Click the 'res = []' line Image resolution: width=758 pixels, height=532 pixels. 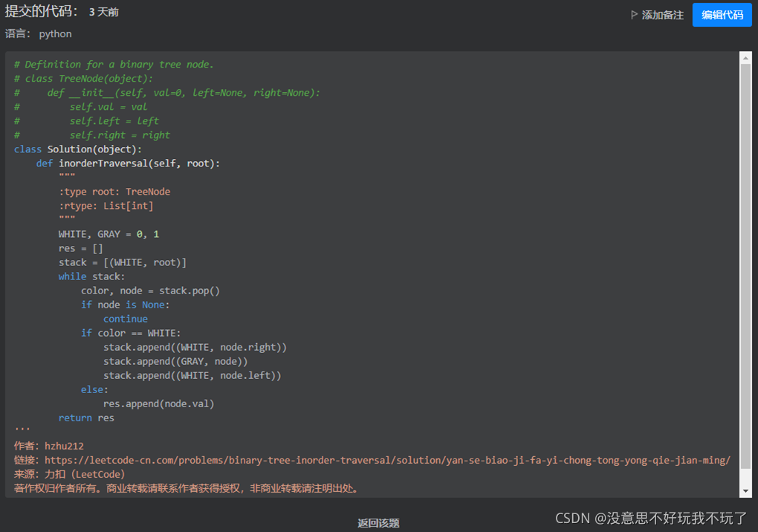click(81, 248)
